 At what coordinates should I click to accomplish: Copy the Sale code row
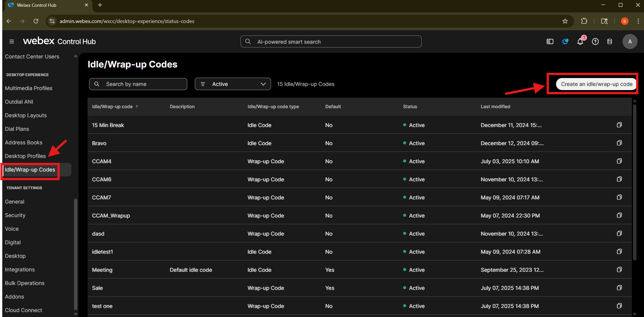coord(619,288)
